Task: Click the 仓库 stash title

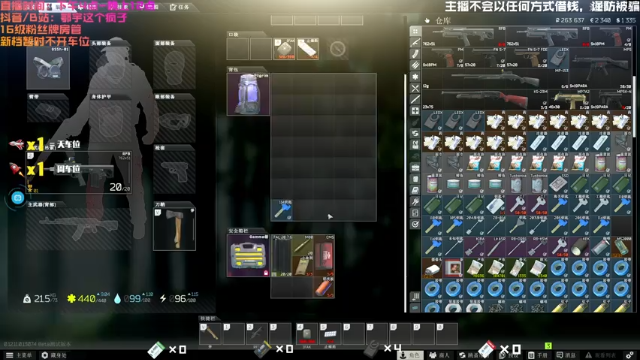Action: point(443,20)
